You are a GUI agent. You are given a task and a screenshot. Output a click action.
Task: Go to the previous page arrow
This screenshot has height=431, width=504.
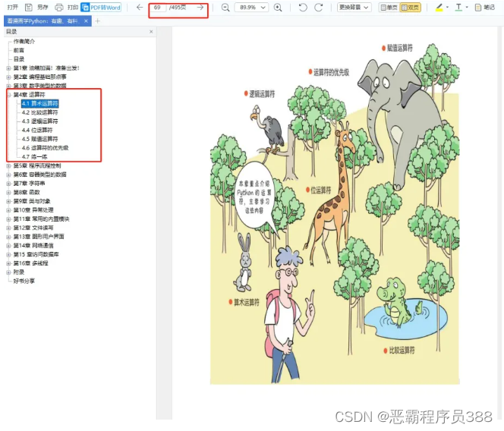pos(140,7)
